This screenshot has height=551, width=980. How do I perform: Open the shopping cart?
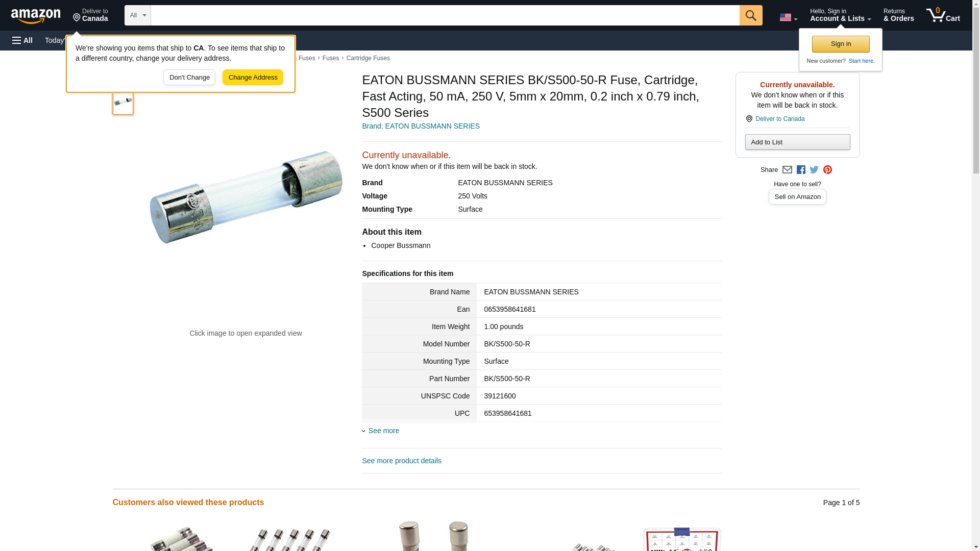point(943,15)
